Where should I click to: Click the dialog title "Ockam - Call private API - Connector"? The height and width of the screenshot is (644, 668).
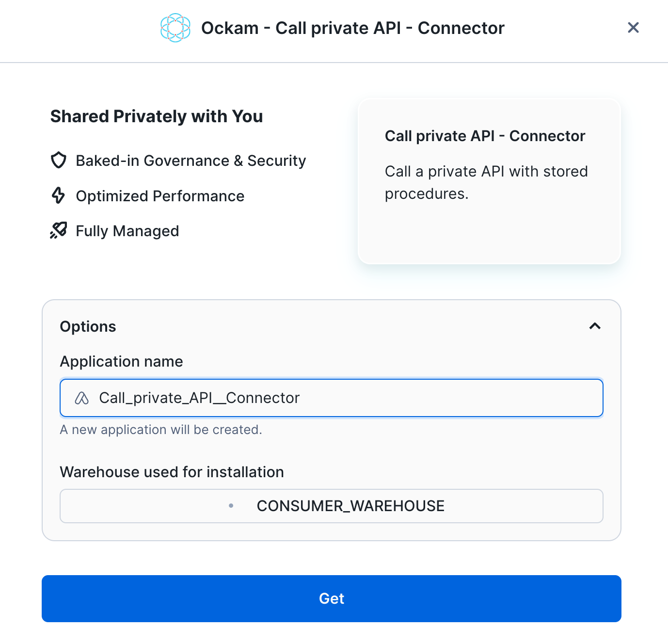coord(352,28)
